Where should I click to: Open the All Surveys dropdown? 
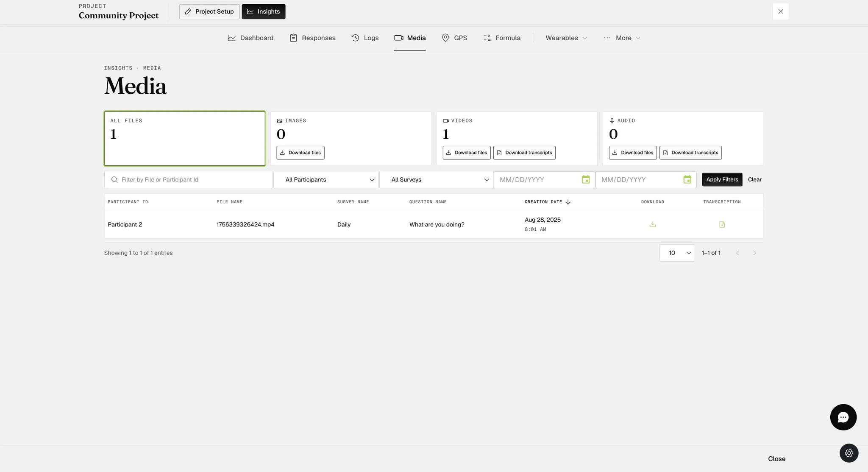[437, 180]
